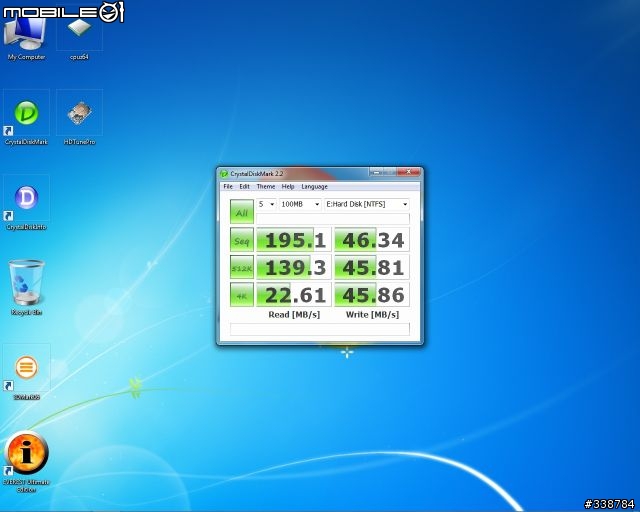
Task: Click the blank bar beside the All button
Action: tap(333, 218)
